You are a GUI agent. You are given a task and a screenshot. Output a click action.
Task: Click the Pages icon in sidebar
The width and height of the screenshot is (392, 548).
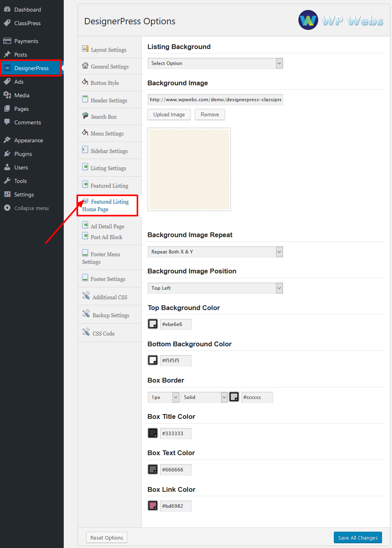click(7, 108)
